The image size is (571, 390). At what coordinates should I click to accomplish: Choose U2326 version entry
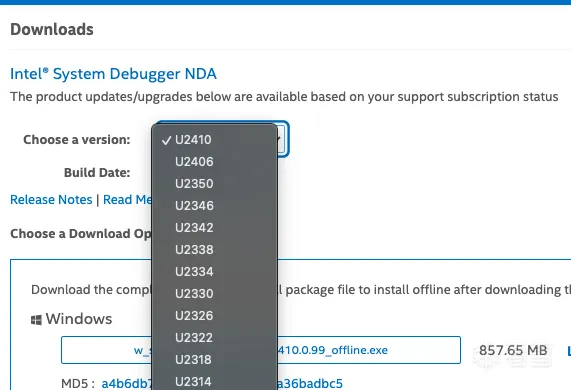[x=214, y=316]
